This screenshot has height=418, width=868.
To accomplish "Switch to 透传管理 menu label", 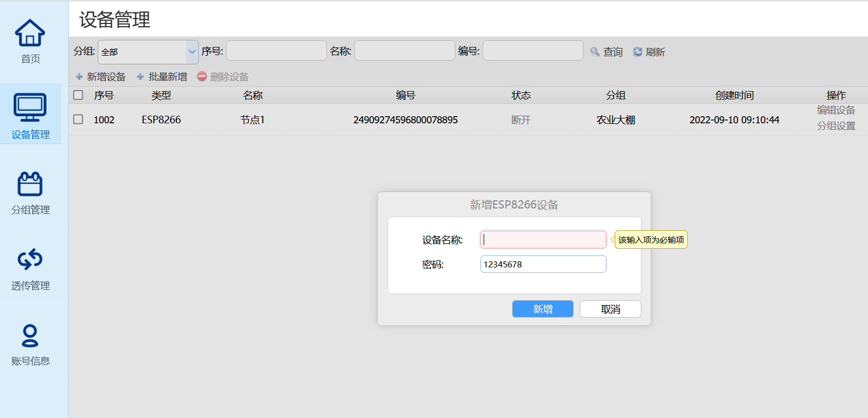I will point(31,286).
